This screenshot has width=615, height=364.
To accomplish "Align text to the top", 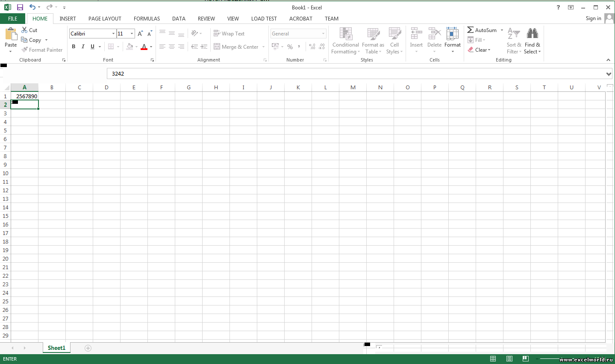I will pyautogui.click(x=162, y=33).
